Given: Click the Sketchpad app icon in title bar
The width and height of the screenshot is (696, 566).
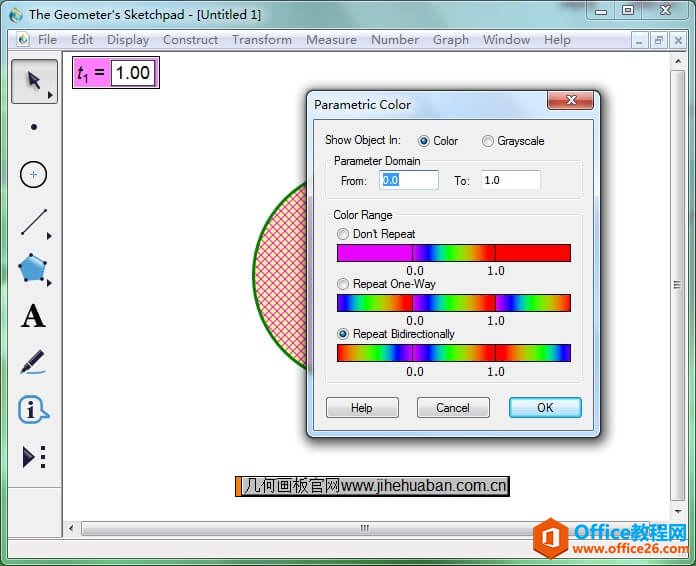Looking at the screenshot, I should (16, 15).
